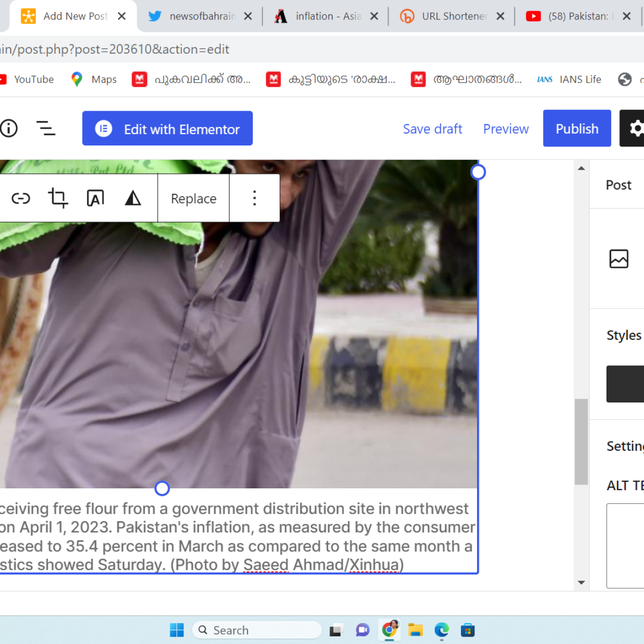Click image resize handle at top right
This screenshot has height=644, width=644.
coord(478,172)
